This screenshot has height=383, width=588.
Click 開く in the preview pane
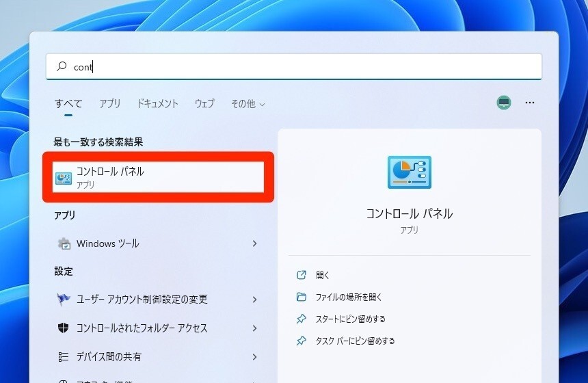(x=322, y=275)
